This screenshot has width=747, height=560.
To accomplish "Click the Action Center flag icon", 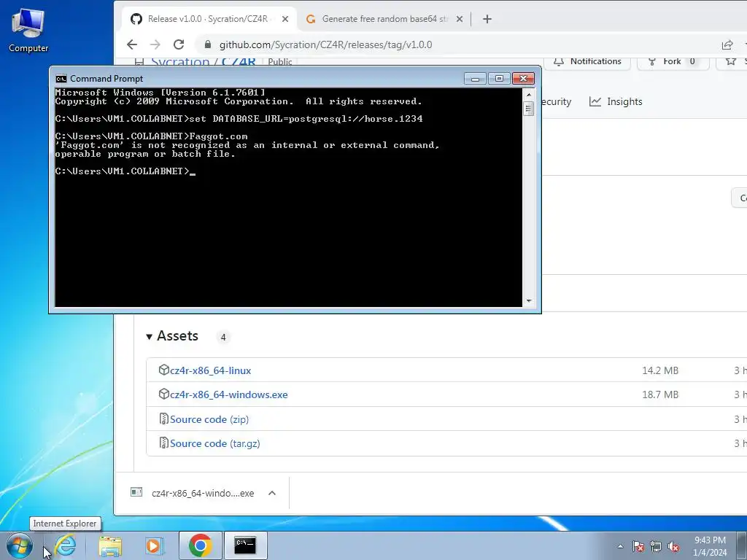I will click(x=638, y=546).
